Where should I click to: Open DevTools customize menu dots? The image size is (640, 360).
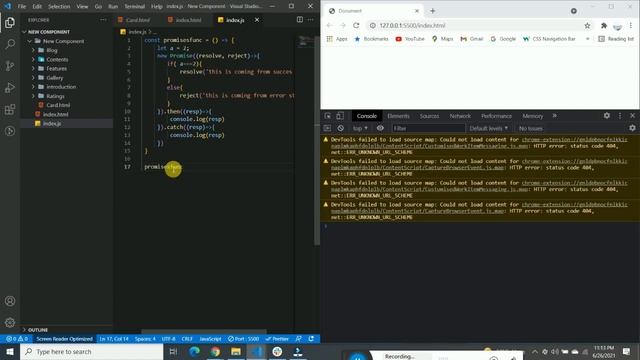(x=620, y=116)
